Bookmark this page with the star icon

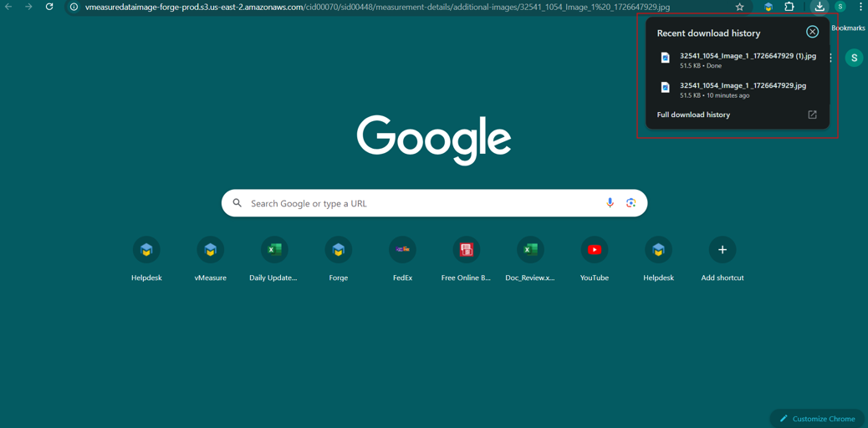[x=739, y=7]
